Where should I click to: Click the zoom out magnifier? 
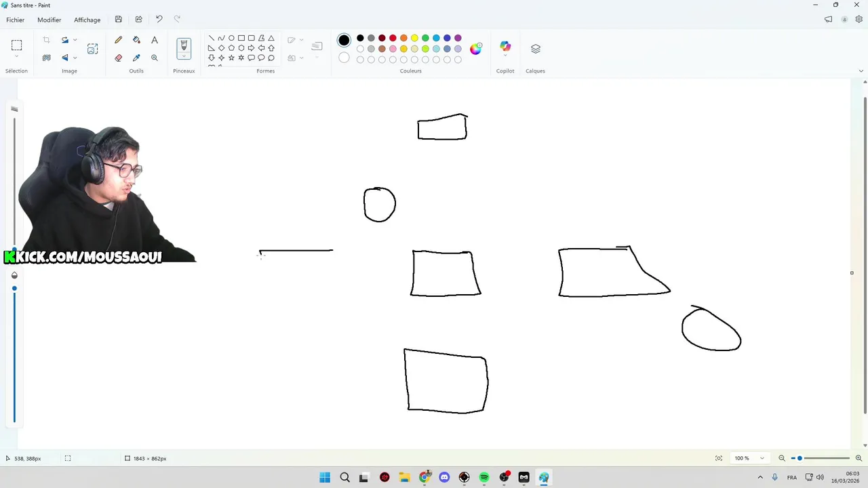pos(782,458)
